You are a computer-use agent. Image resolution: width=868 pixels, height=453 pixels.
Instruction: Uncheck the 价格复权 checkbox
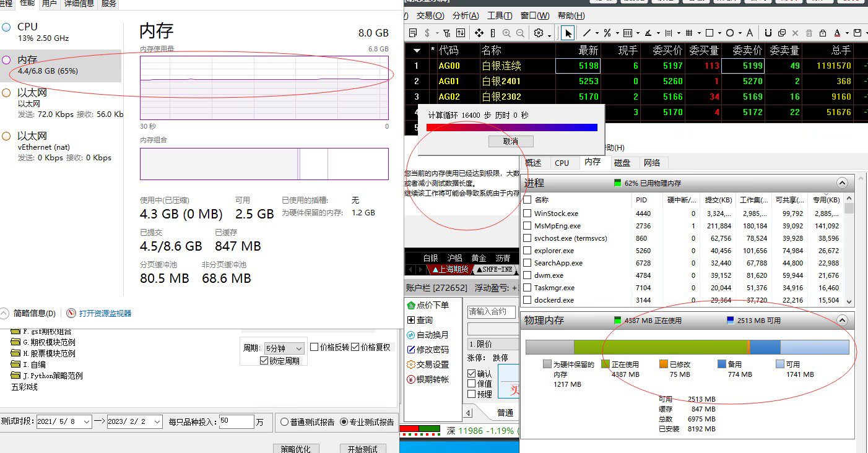click(x=355, y=347)
